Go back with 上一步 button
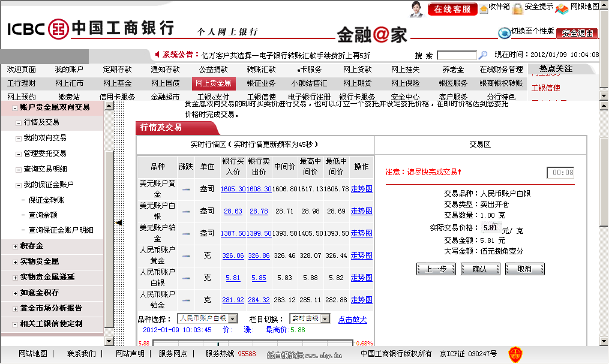The image size is (609, 364). 436,269
